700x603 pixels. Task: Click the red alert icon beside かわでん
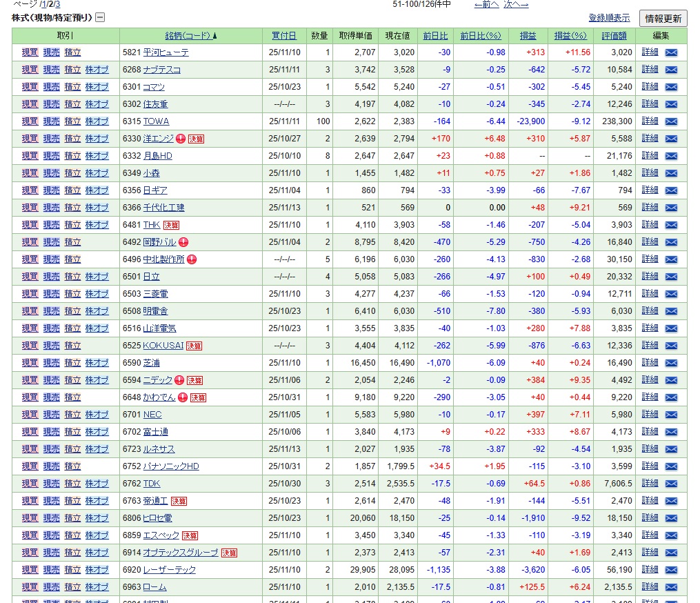pos(183,397)
